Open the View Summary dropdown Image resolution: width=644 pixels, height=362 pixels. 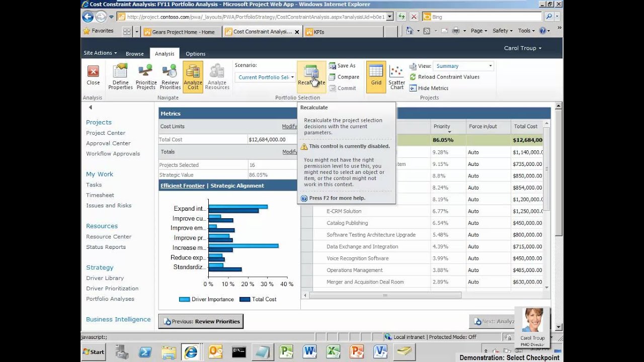pos(463,66)
